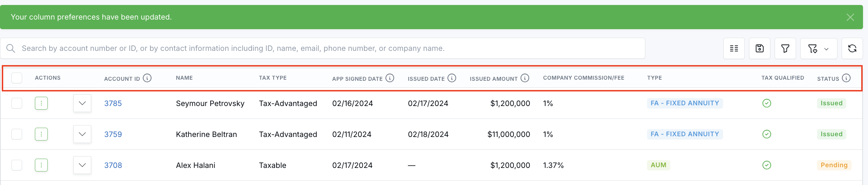Open the column preferences icon
Image resolution: width=868 pixels, height=185 pixels.
point(734,48)
